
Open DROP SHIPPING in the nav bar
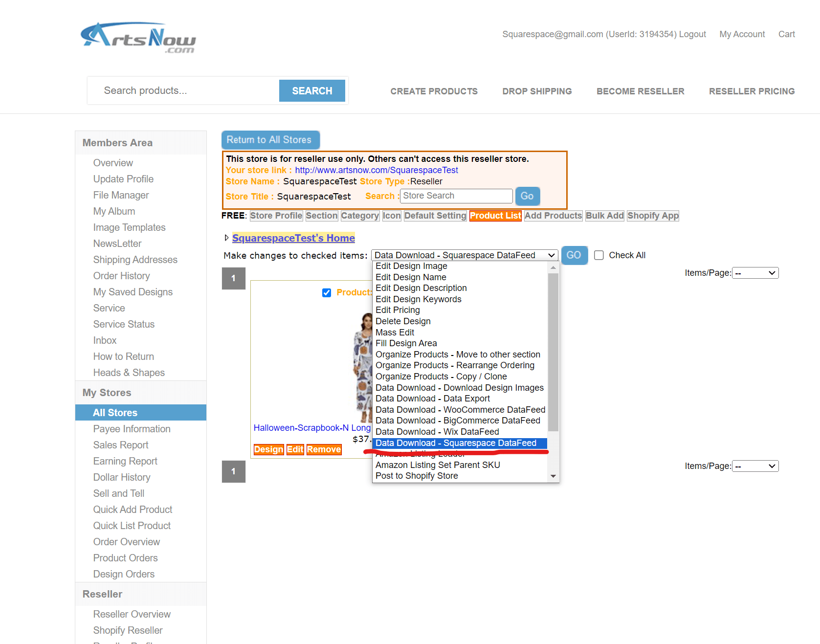(537, 91)
